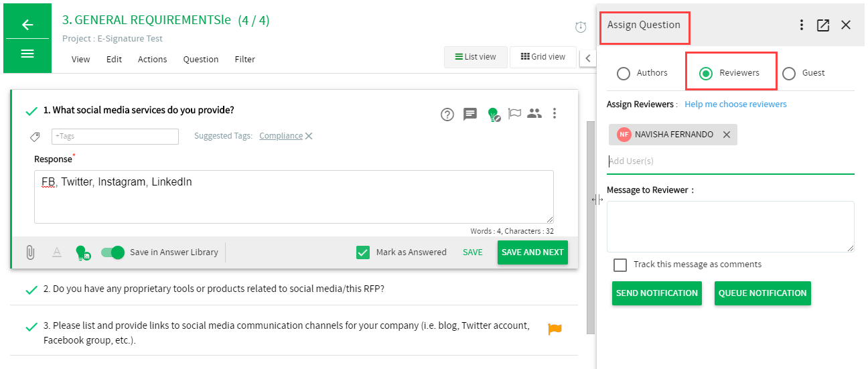Select the Guest radio button
Viewport: 868px width, 369px height.
click(x=789, y=73)
